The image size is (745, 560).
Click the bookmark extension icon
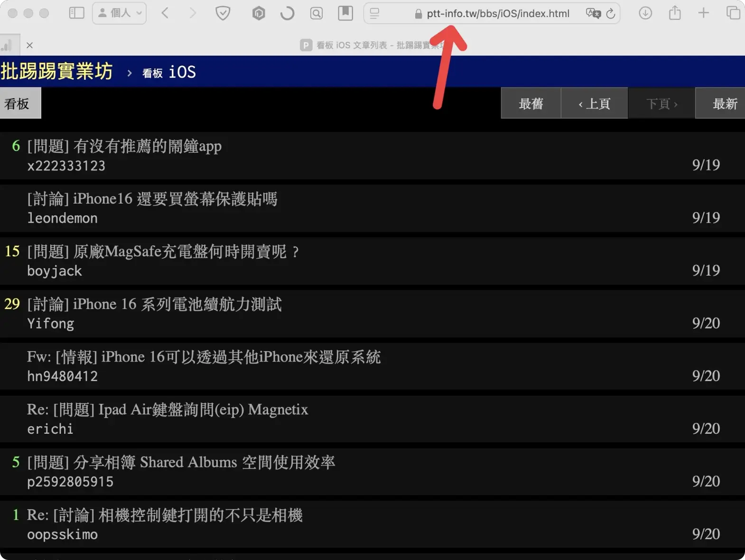(345, 13)
